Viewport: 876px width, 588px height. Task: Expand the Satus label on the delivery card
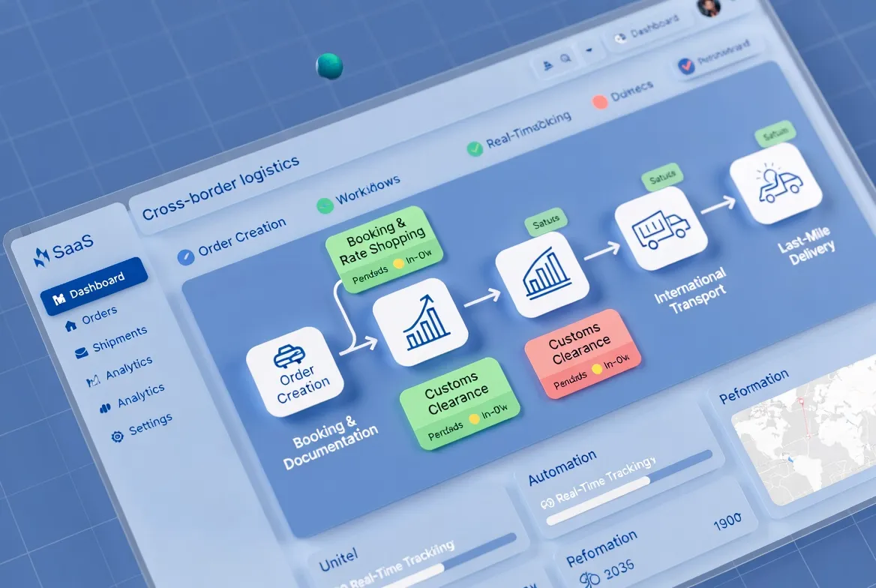(x=774, y=132)
